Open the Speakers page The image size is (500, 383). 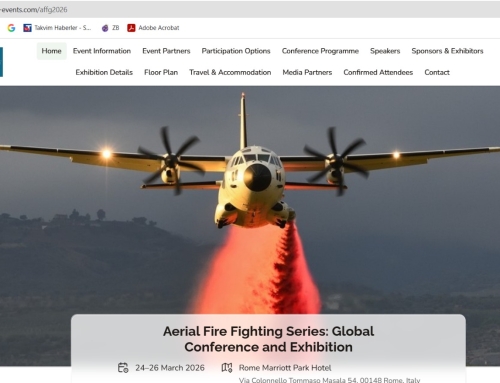[385, 51]
